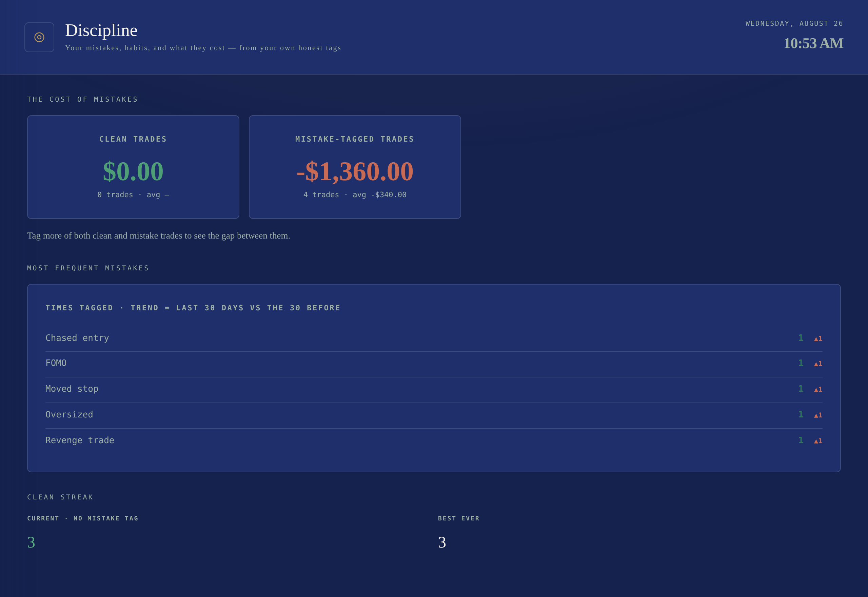868x597 pixels.
Task: Select the FOMO mistake row
Action: (434, 364)
